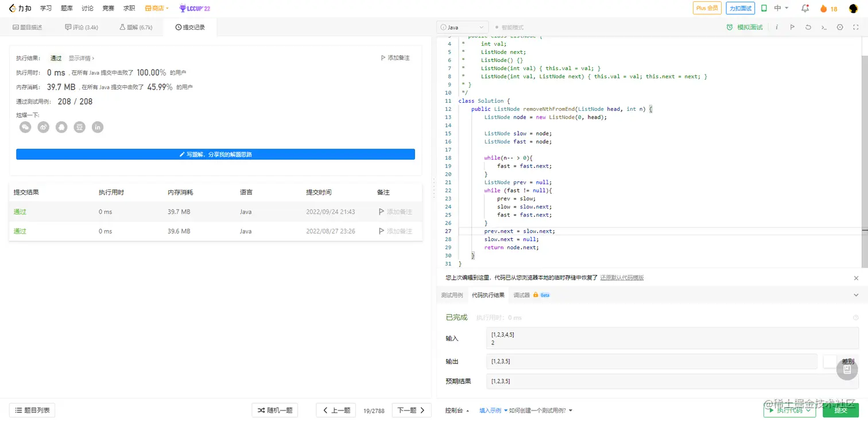
Task: Click the green 提交 submit button
Action: (x=841, y=410)
